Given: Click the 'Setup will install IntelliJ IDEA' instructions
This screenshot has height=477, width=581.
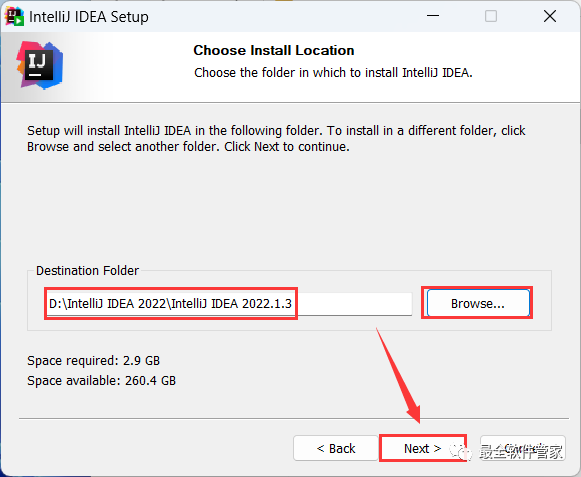Looking at the screenshot, I should [276, 139].
